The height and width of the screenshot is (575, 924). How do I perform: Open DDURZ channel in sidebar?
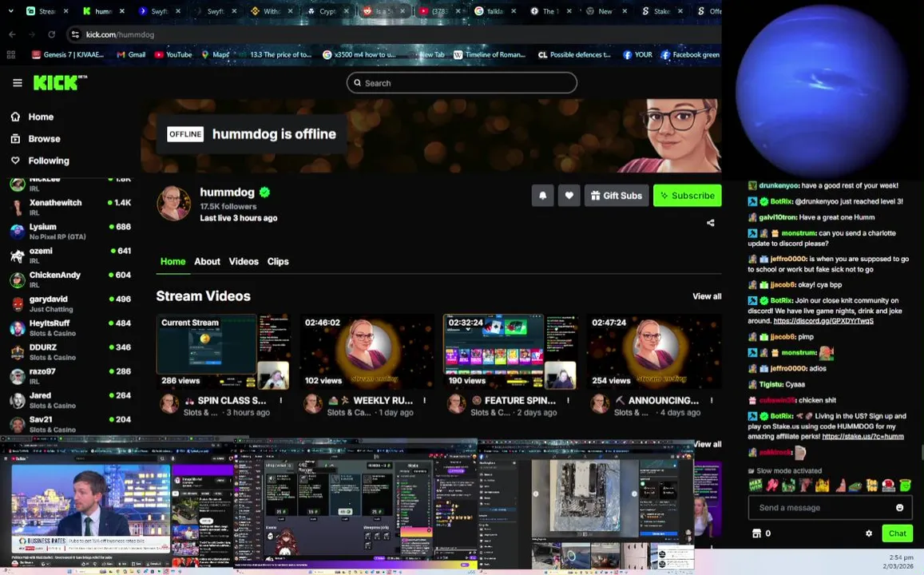pos(71,351)
